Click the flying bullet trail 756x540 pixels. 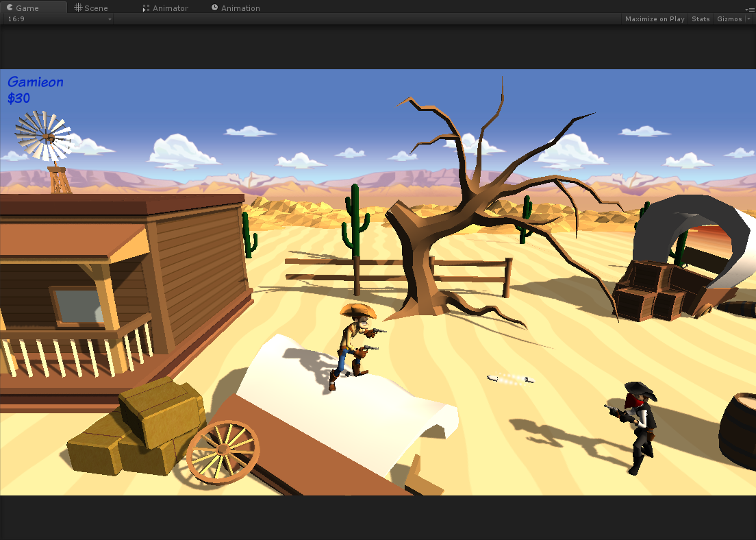510,378
